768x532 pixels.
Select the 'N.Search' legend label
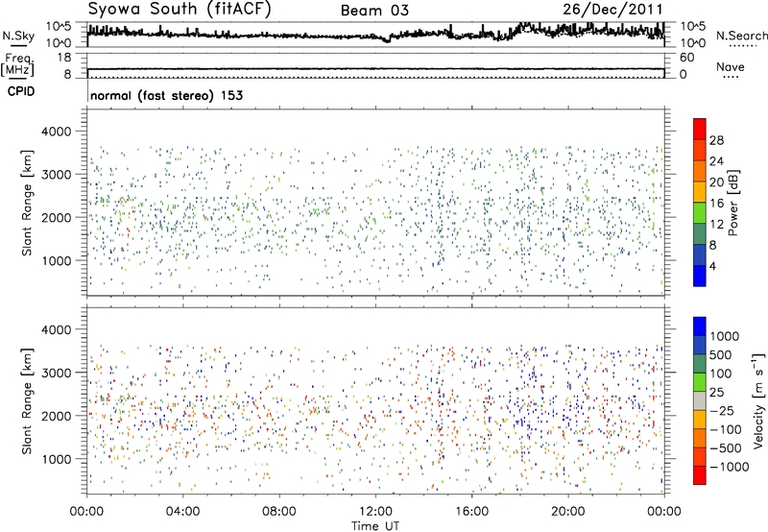coord(741,36)
